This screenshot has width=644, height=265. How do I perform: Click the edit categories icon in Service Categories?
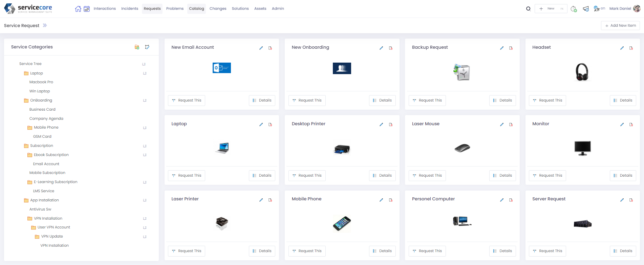coord(147,47)
